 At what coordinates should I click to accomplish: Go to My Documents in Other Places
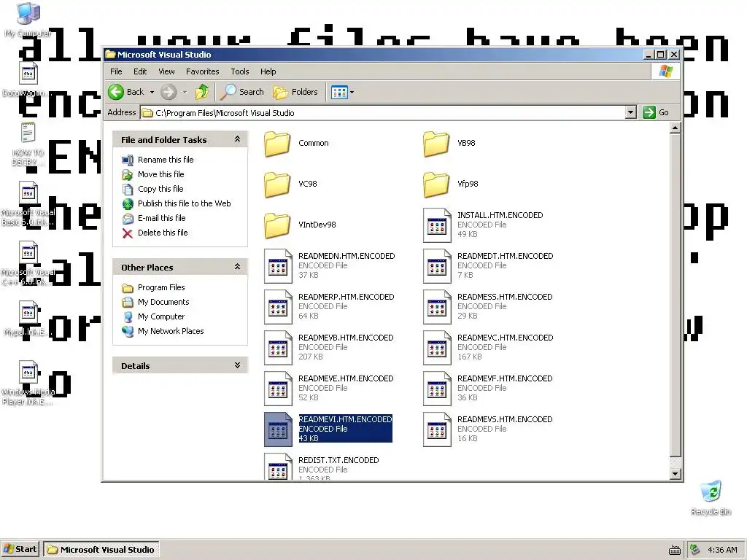click(x=163, y=302)
